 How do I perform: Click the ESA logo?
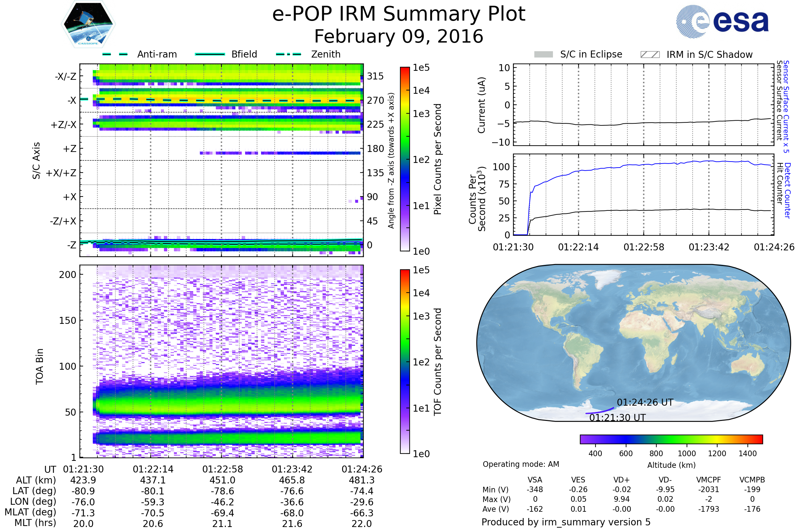(x=722, y=22)
